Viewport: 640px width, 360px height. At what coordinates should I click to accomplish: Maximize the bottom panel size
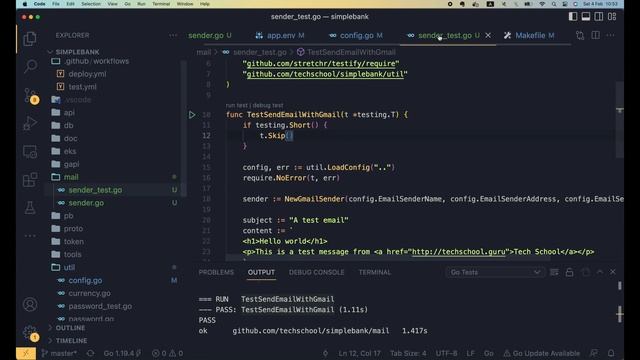(x=600, y=272)
